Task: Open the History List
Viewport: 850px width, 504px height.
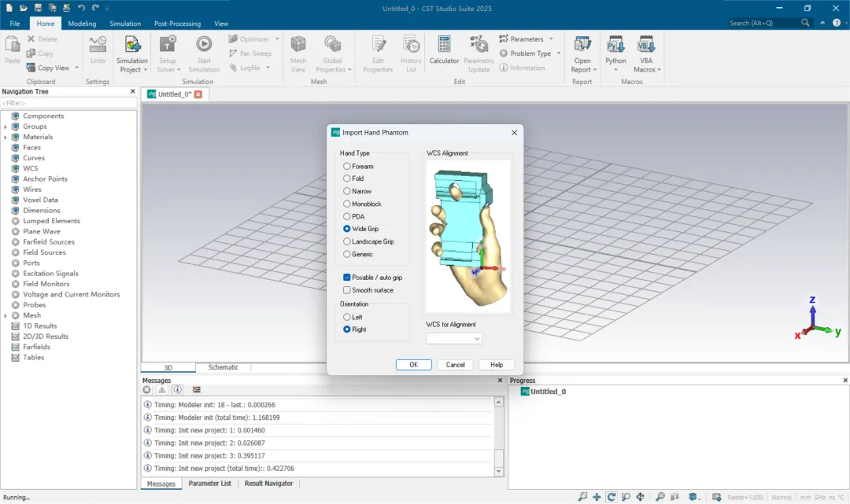Action: 411,53
